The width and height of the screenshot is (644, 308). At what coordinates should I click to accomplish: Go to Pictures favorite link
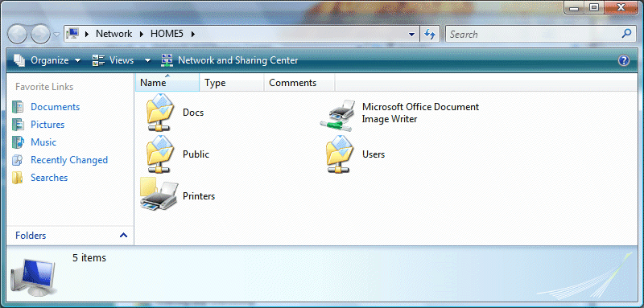(x=47, y=125)
